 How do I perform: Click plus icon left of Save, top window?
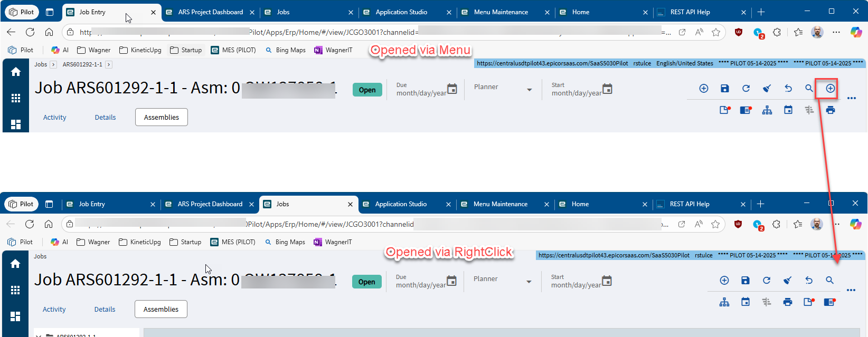tap(704, 89)
